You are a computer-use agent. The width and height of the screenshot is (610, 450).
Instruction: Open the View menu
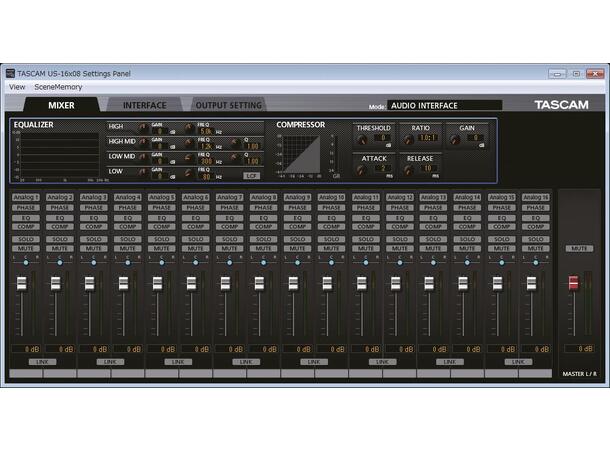[17, 87]
